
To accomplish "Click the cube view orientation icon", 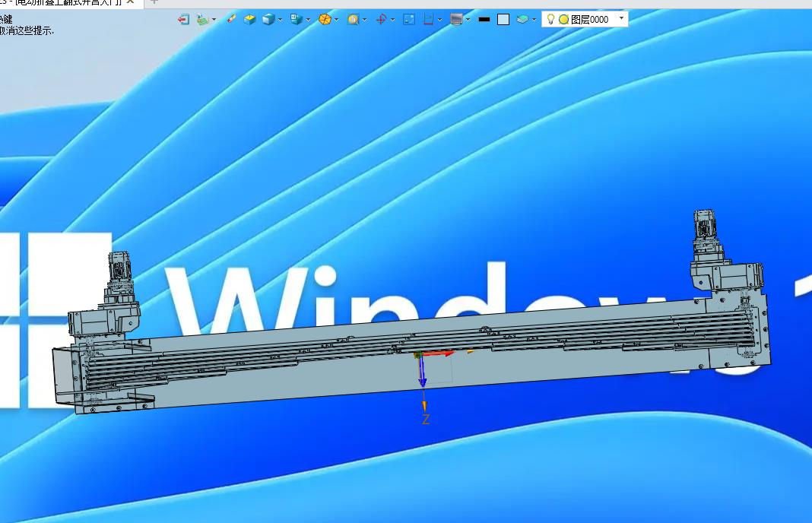I will pyautogui.click(x=297, y=20).
